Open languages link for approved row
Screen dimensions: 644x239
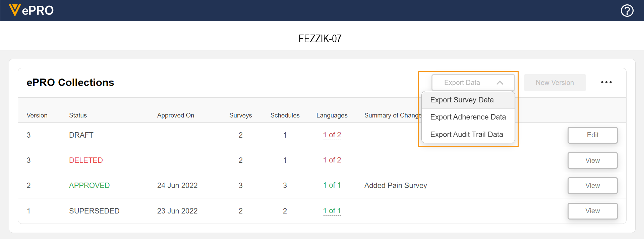(x=332, y=185)
